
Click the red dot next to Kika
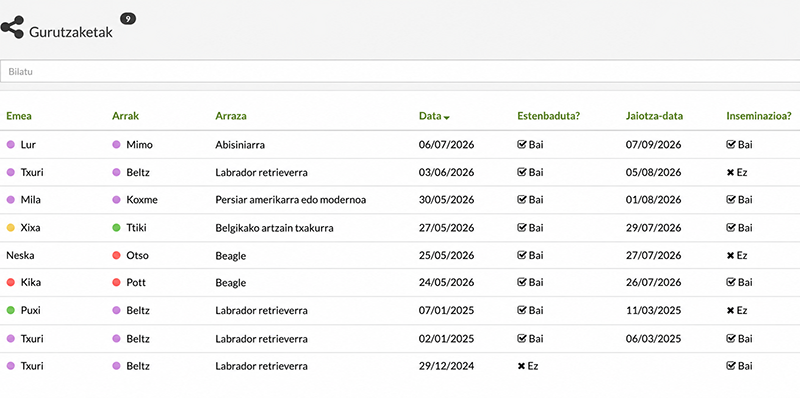(10, 282)
